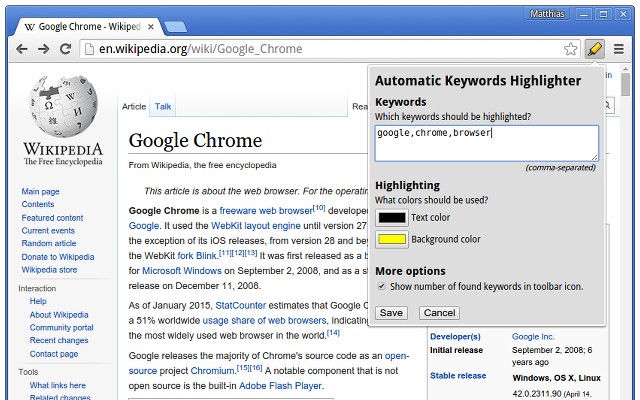Follow the Chromium link
The height and width of the screenshot is (400, 640).
212,371
